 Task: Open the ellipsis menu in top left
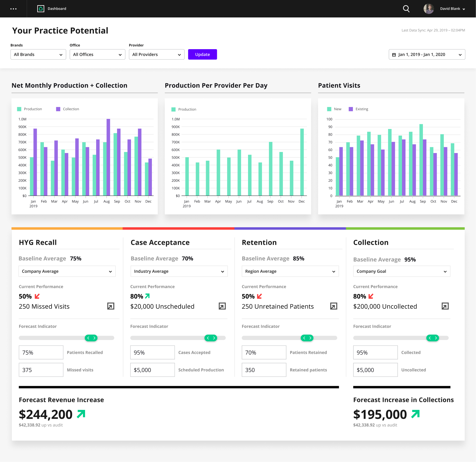[13, 9]
